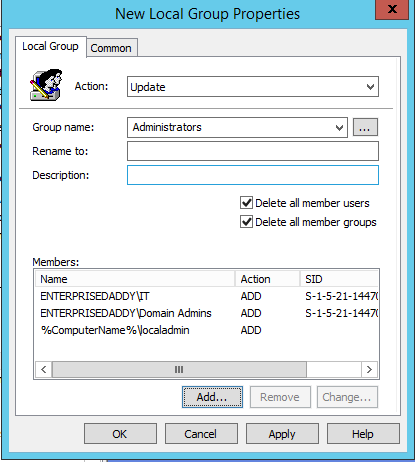Close the New Local Group Properties dialog
Viewport: 415px width, 462px height.
[x=392, y=9]
